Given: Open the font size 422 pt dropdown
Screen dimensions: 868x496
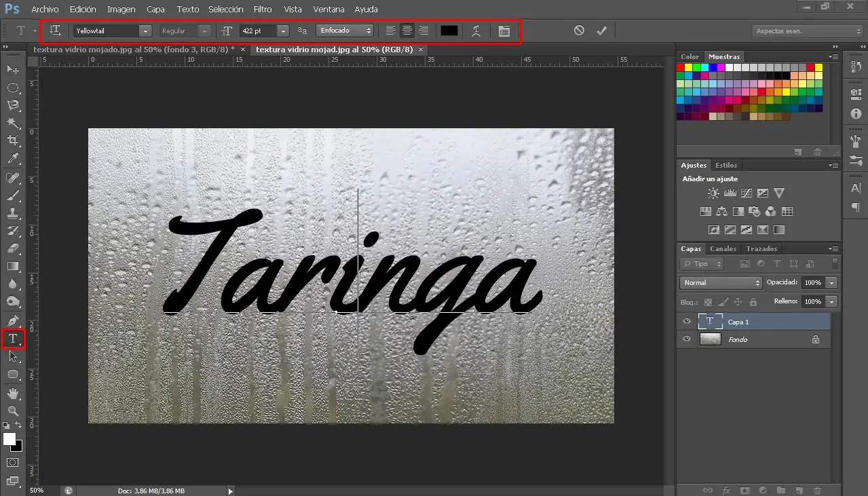Looking at the screenshot, I should click(283, 31).
